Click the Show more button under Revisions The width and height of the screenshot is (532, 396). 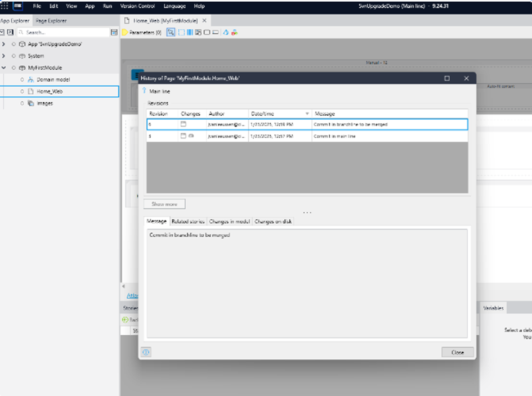click(x=163, y=204)
